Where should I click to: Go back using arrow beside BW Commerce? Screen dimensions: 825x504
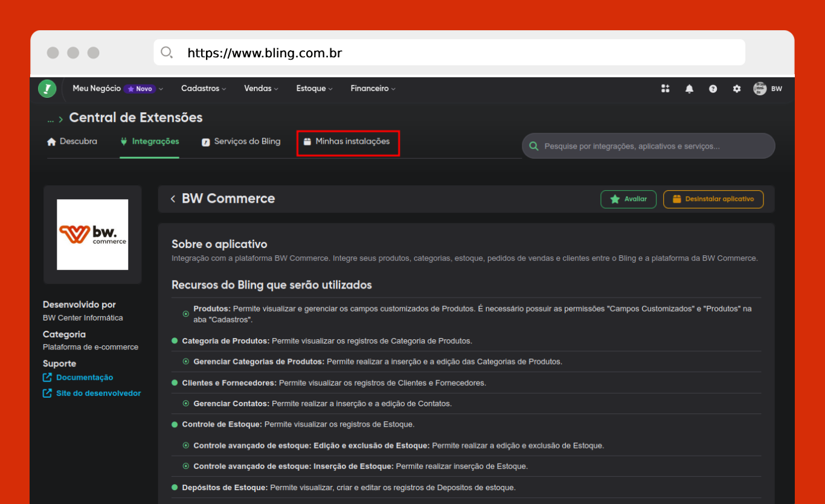[x=173, y=199]
